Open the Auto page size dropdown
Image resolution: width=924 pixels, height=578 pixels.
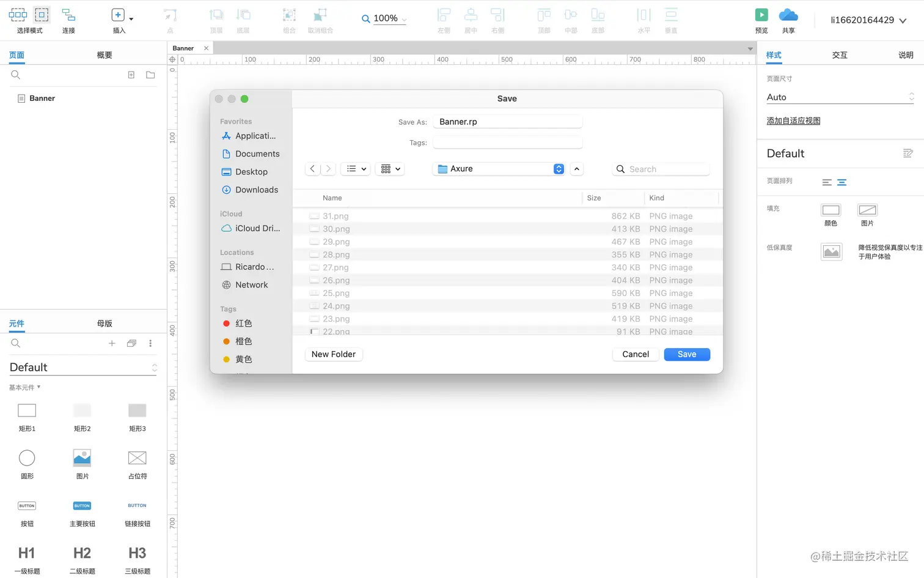(840, 97)
